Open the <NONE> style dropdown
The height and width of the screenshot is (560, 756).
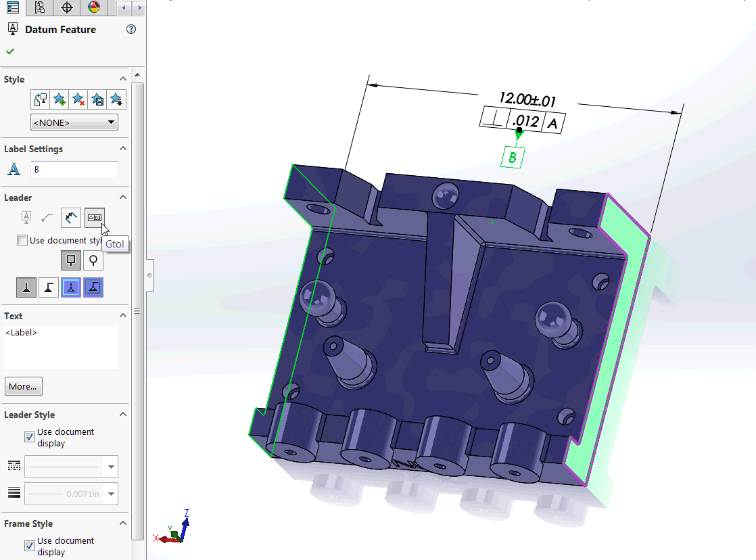(x=110, y=122)
